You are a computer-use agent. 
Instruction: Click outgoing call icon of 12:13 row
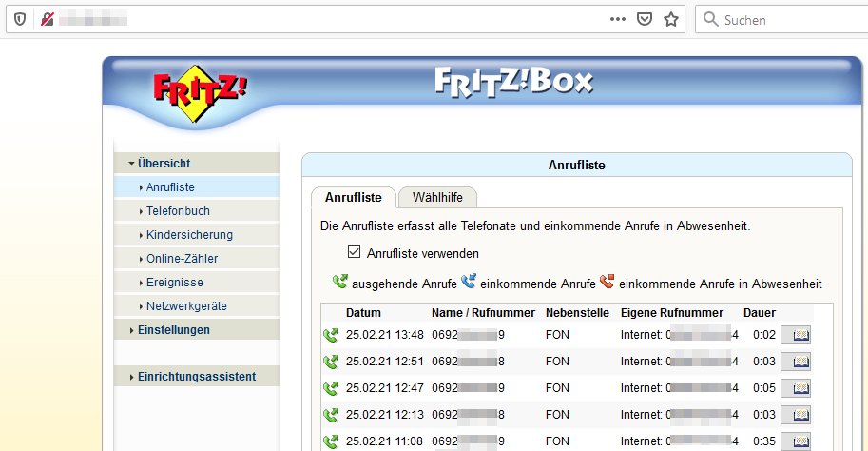(331, 415)
